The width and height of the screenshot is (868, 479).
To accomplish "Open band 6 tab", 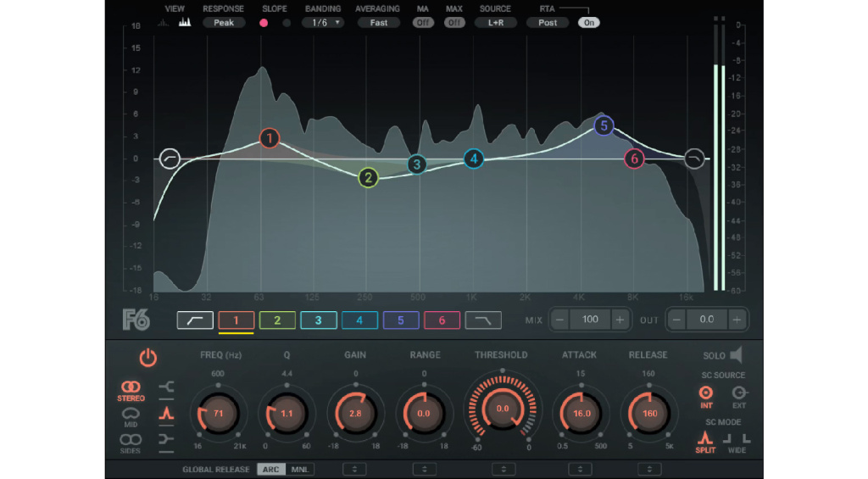I will coord(442,320).
